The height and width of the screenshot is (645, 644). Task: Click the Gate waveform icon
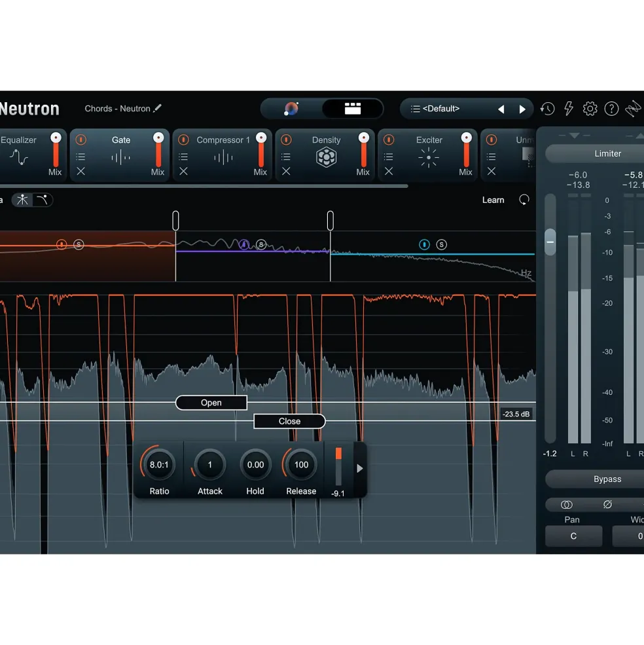click(120, 158)
